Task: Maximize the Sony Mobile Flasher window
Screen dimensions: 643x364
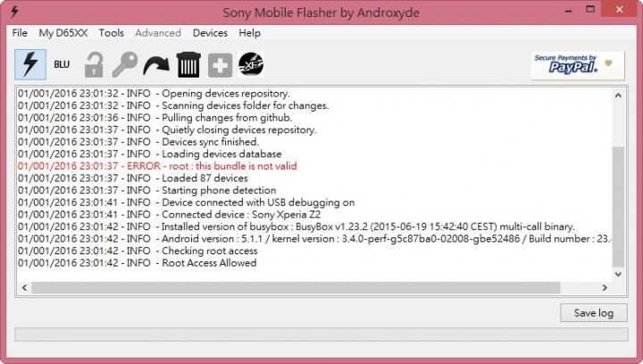Action: coord(590,10)
